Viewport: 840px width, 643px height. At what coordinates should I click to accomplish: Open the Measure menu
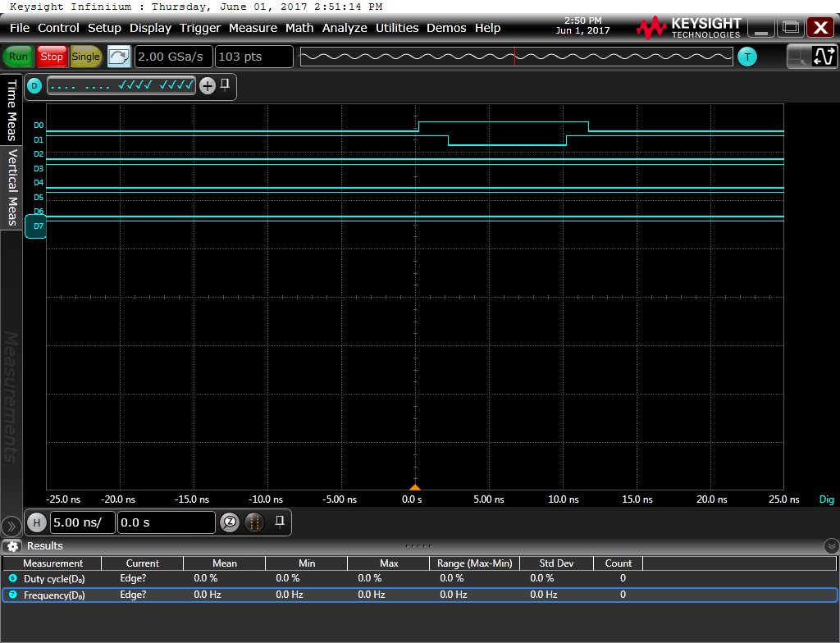click(253, 28)
